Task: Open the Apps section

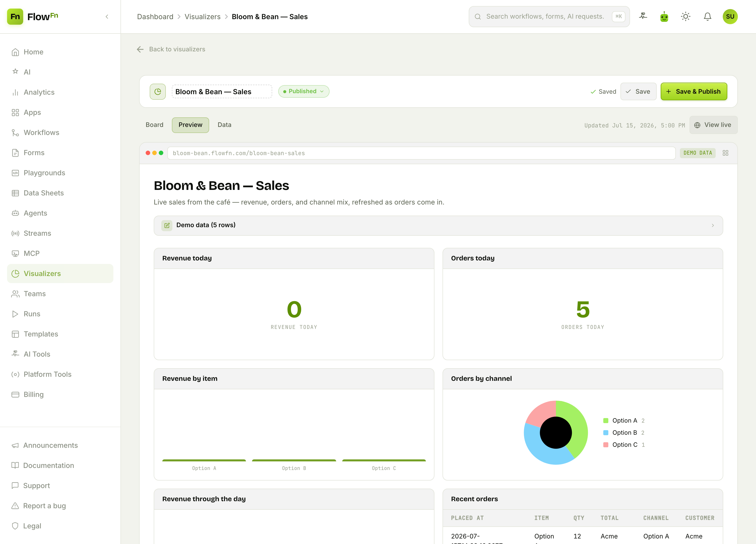Action: click(60, 112)
